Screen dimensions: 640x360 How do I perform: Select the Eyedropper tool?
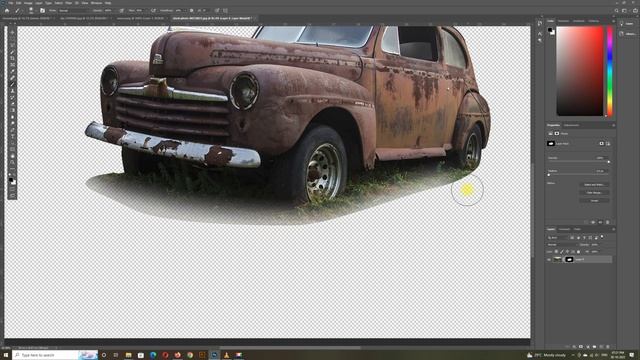pos(12,71)
